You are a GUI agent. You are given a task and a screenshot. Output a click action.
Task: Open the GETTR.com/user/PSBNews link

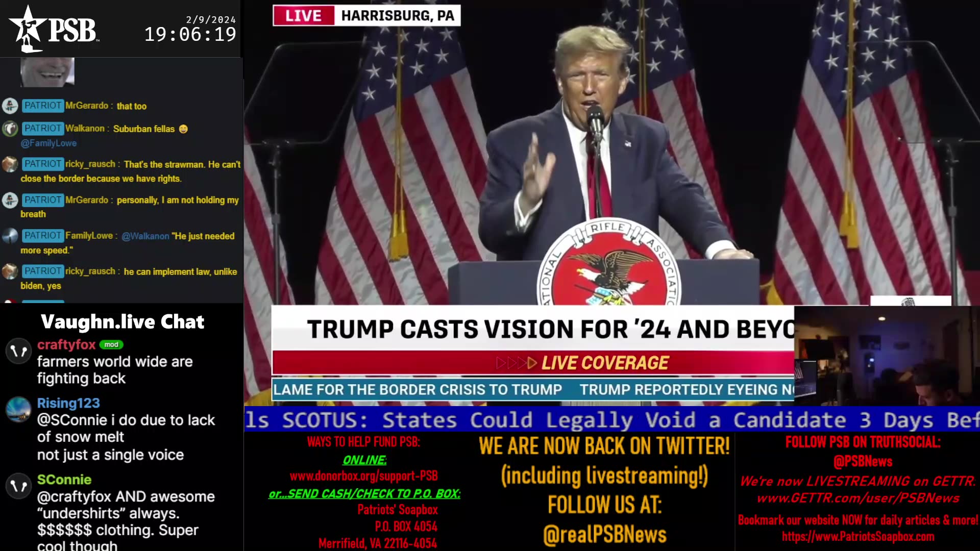[x=857, y=498]
